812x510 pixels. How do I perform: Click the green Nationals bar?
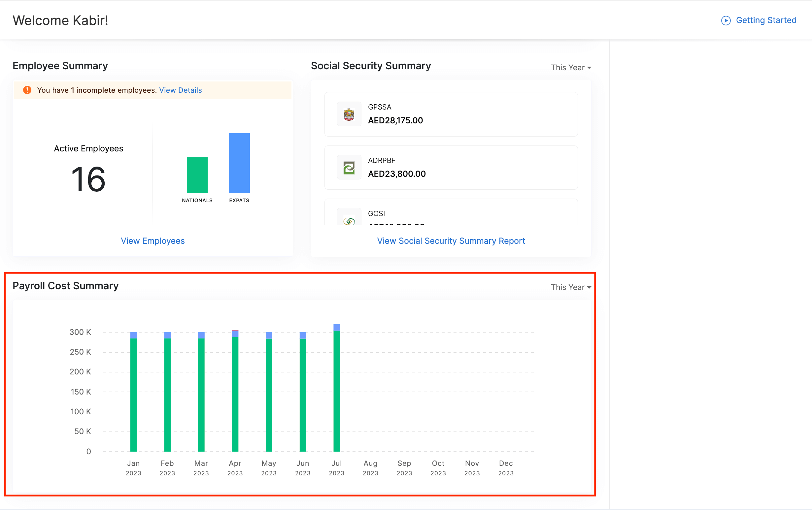[197, 175]
